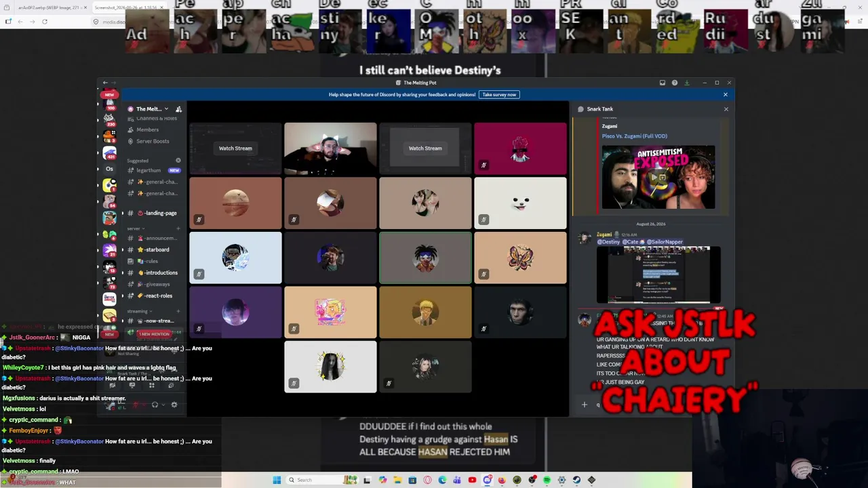Open the Members entry in the sidebar
Viewport: 868px width, 488px height.
click(147, 129)
